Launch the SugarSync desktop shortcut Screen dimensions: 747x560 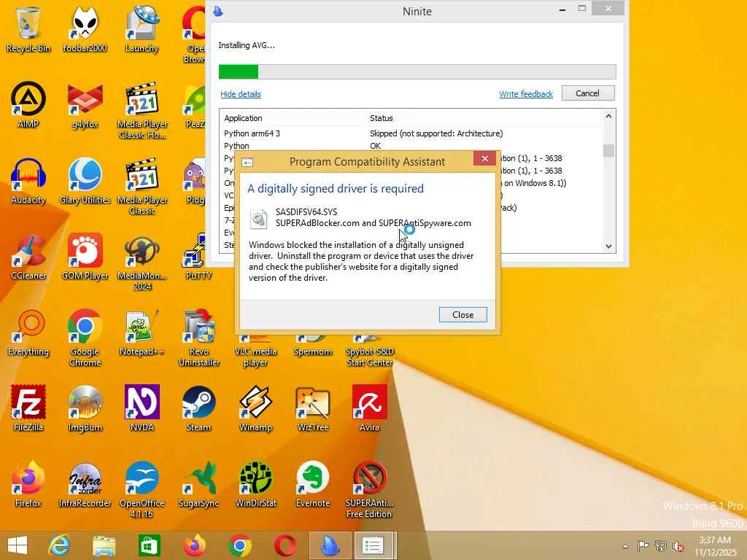198,484
